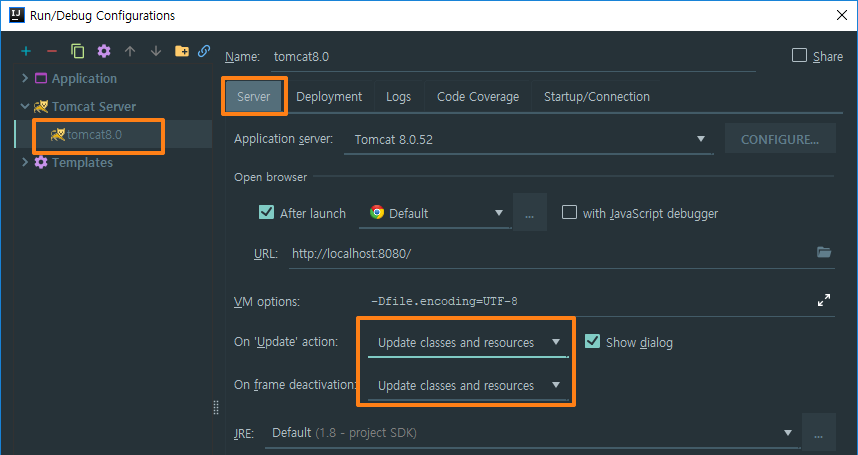The height and width of the screenshot is (455, 858).
Task: Click the Name field containing tomcat8.0
Action: pyautogui.click(x=513, y=57)
